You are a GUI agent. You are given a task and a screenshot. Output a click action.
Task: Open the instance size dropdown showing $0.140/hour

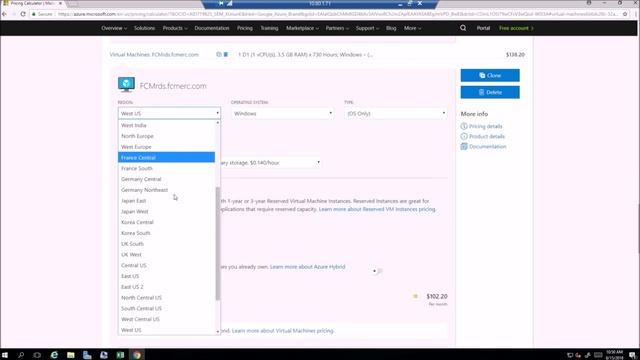pos(271,162)
